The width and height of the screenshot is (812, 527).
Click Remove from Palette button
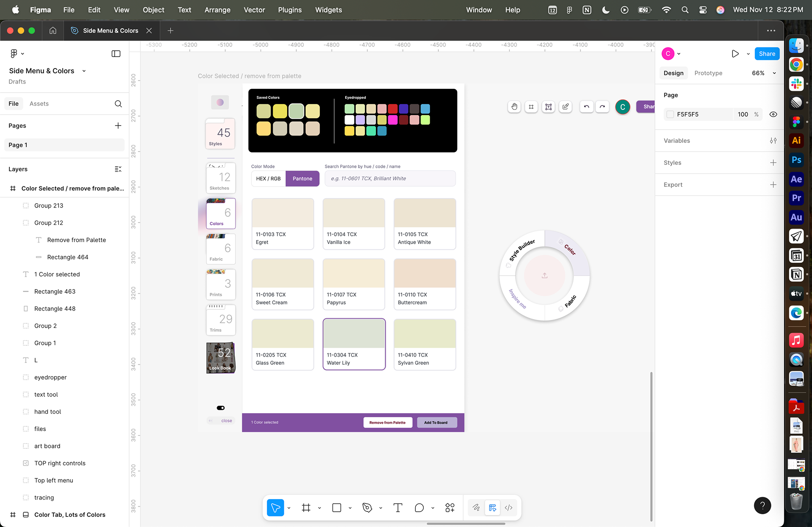[387, 423]
